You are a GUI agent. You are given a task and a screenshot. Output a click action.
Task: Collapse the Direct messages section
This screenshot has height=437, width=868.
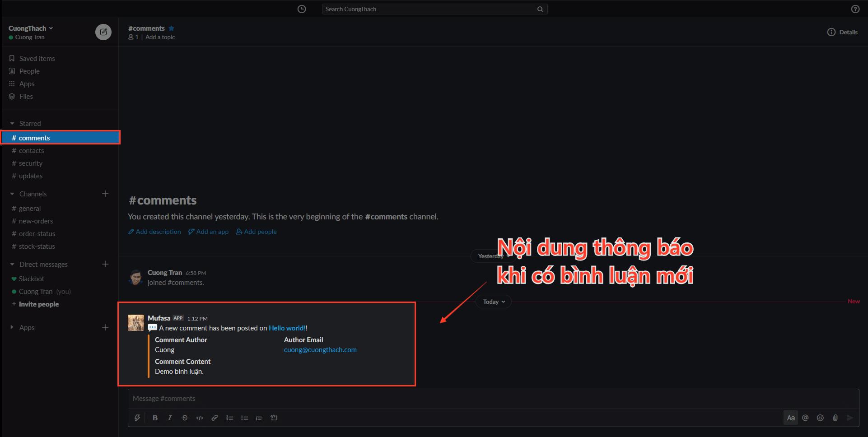[12, 264]
